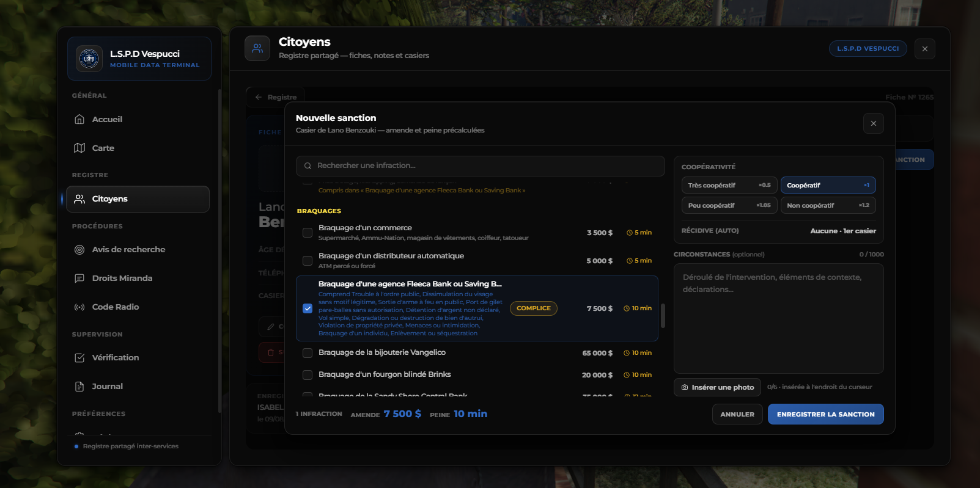Open Droits Miranda speech icon
This screenshot has height=488, width=980.
[79, 278]
